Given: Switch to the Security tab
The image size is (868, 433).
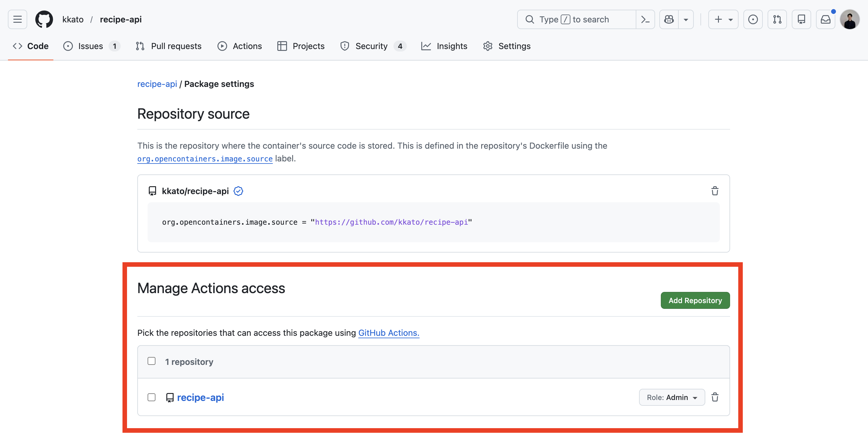Looking at the screenshot, I should tap(372, 46).
